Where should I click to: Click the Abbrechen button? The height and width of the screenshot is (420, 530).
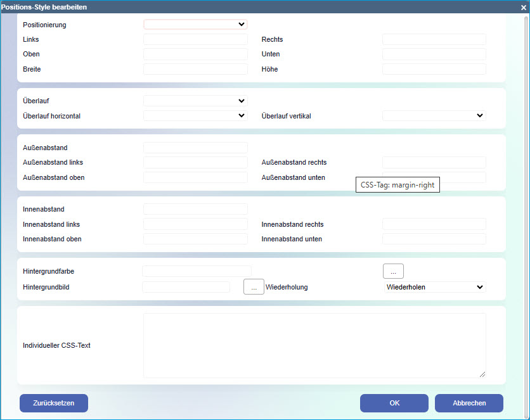coord(469,403)
